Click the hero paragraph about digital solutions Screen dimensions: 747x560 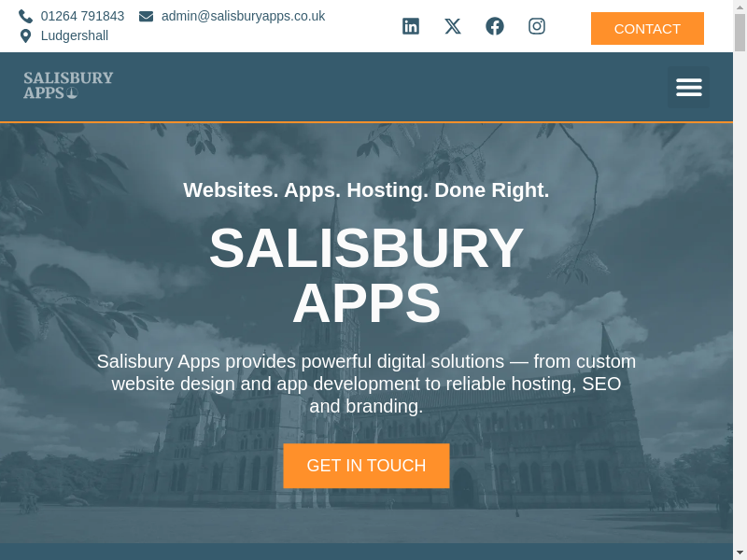(x=366, y=384)
